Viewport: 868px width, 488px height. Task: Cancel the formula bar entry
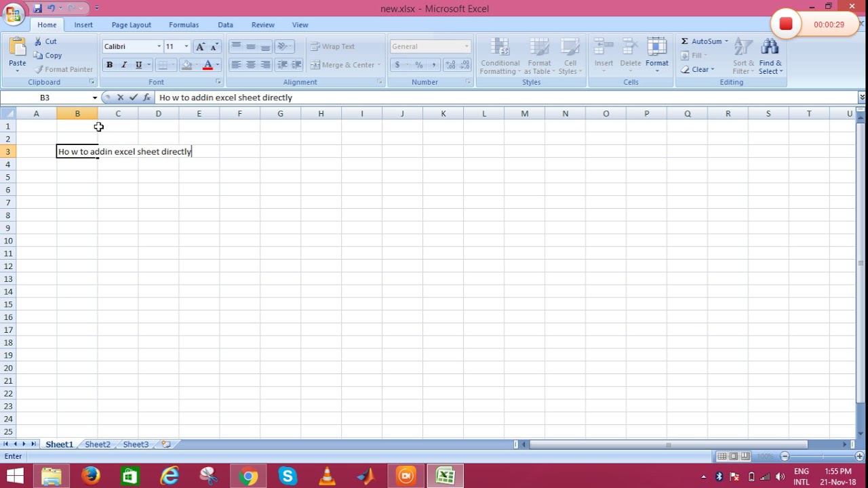(x=120, y=98)
